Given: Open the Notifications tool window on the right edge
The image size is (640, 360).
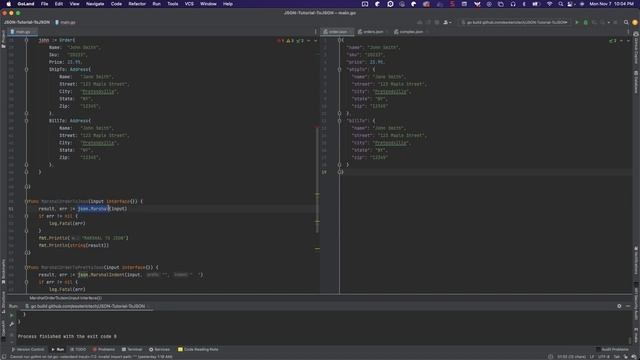Looking at the screenshot, I should coord(636,260).
